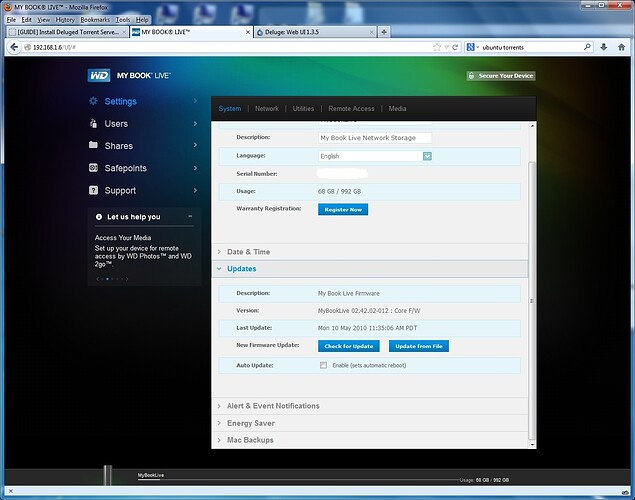635x500 pixels.
Task: Open the Google search engine selector icon
Action: (472, 47)
